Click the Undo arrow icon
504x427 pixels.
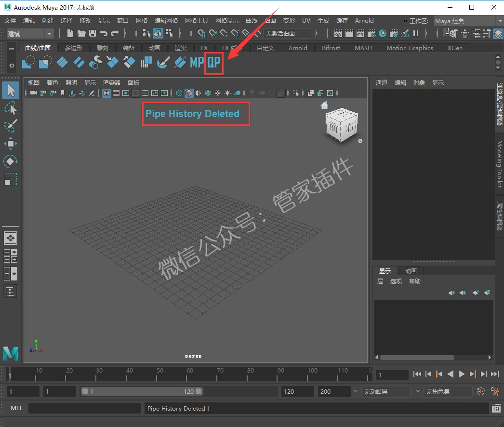(x=104, y=33)
